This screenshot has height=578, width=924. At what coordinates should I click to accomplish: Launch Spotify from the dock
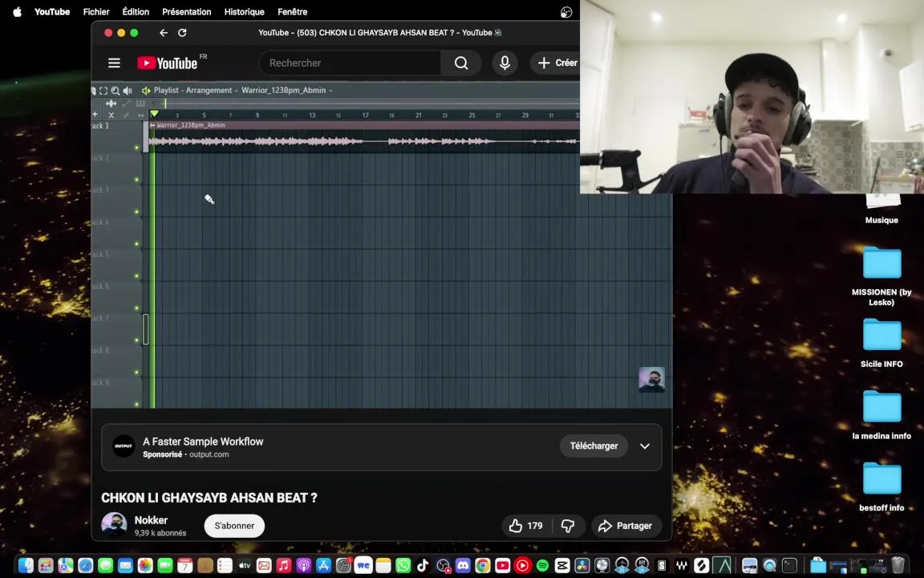click(542, 566)
